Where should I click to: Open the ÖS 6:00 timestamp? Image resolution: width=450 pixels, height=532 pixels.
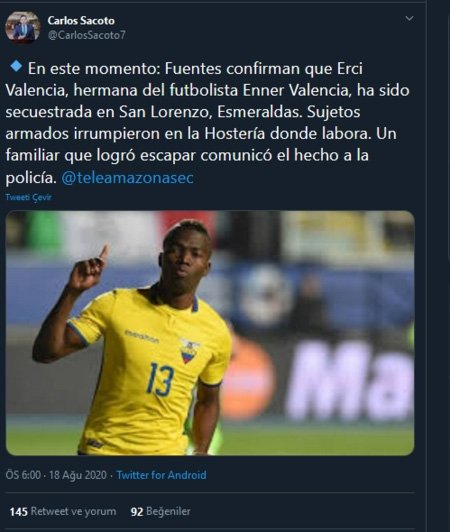pyautogui.click(x=23, y=475)
